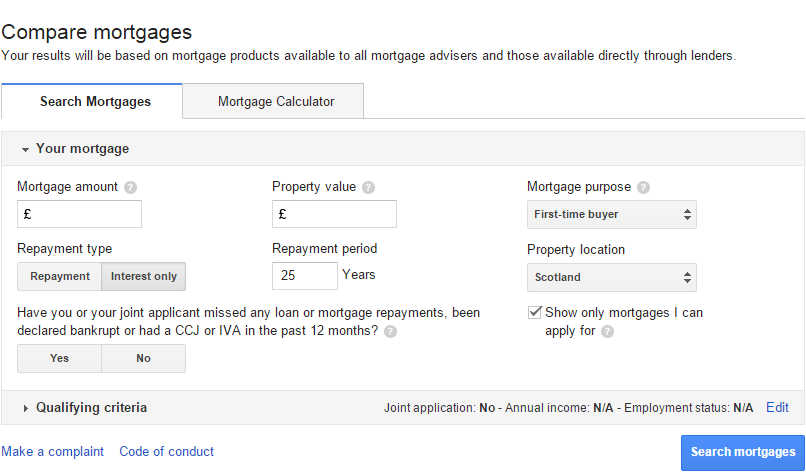Choose Interest only repayment type
The image size is (806, 473).
(144, 277)
